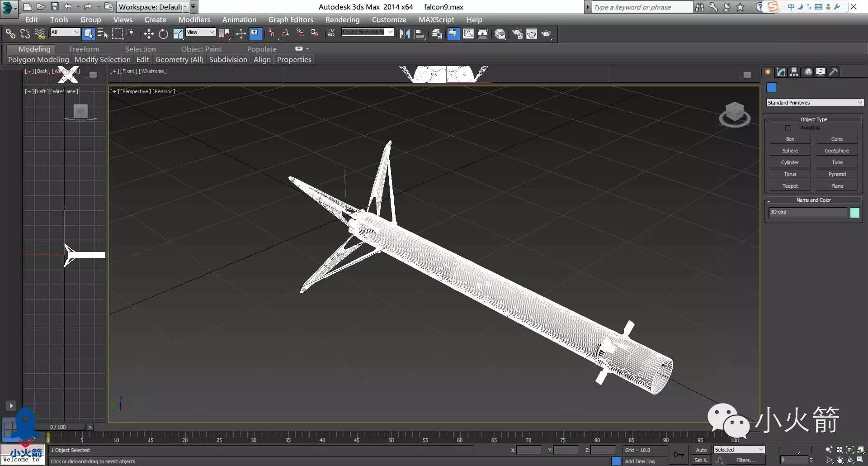Open the Hierarchy command panel tab
The width and height of the screenshot is (868, 466).
click(x=794, y=72)
